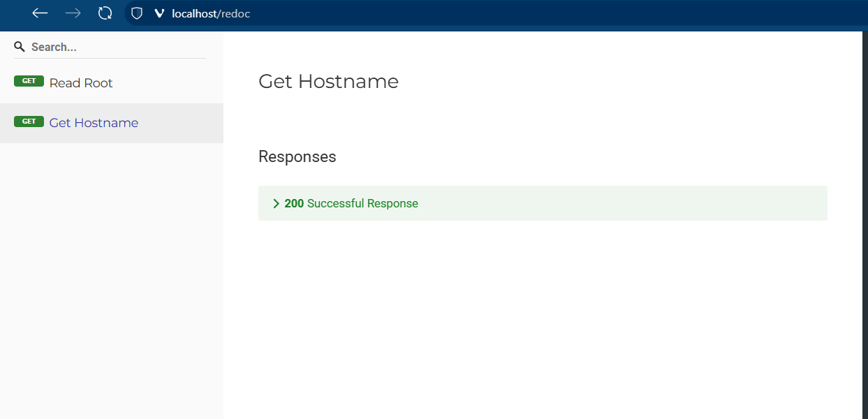Select Get Hostname in the sidebar
868x419 pixels.
point(94,123)
